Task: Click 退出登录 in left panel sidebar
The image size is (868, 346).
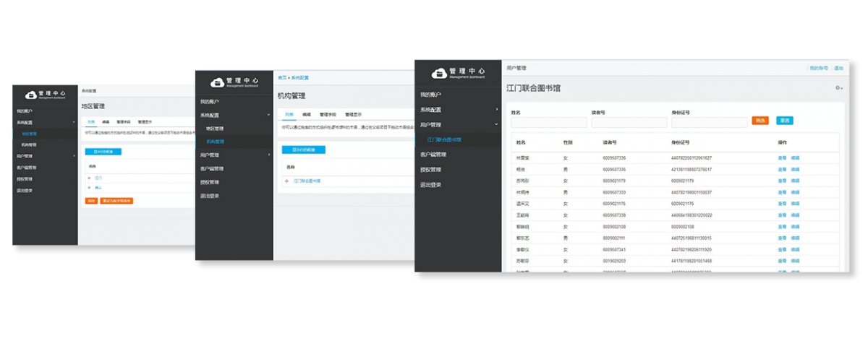Action: (x=24, y=190)
